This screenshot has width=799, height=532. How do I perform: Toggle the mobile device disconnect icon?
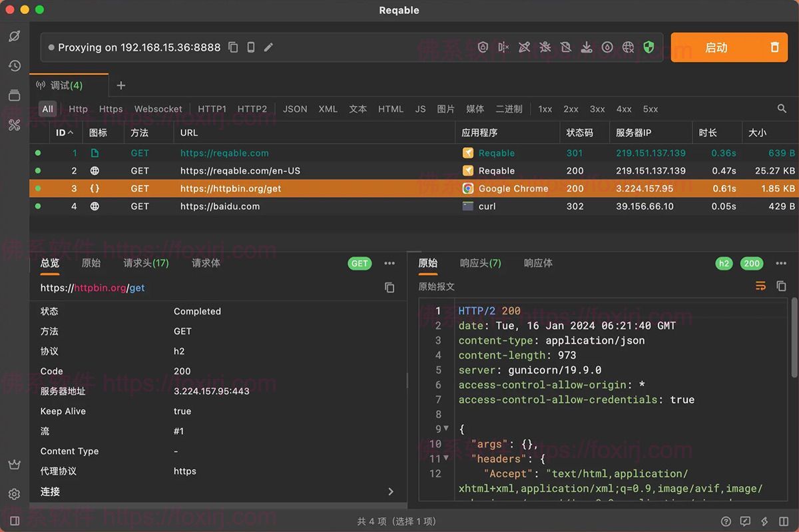(x=503, y=47)
